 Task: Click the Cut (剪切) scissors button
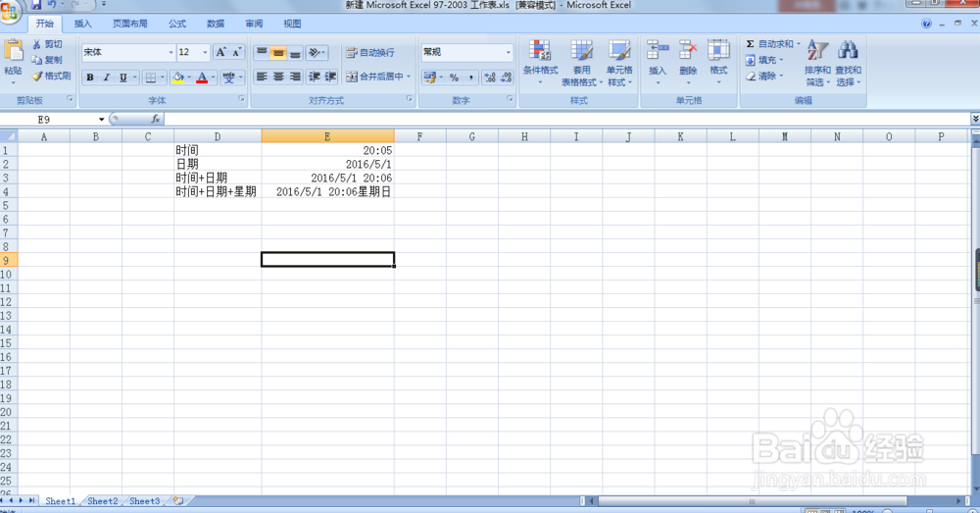click(x=47, y=44)
